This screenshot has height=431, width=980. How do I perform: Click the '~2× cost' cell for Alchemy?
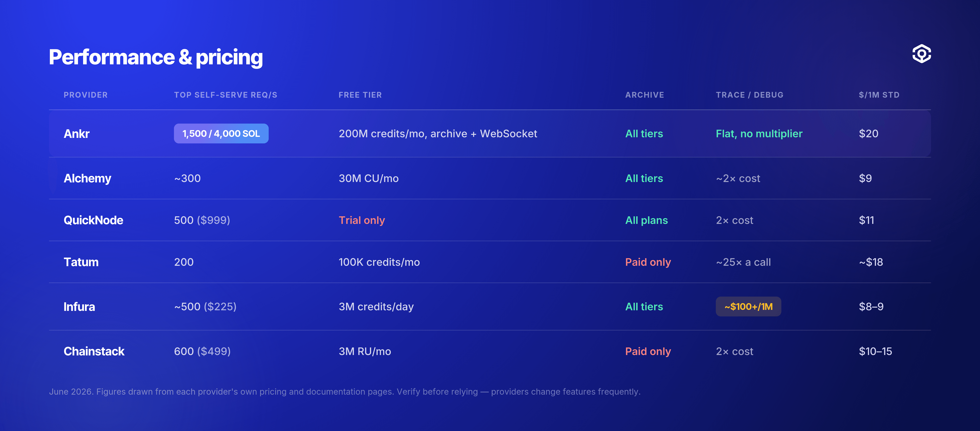tap(738, 179)
